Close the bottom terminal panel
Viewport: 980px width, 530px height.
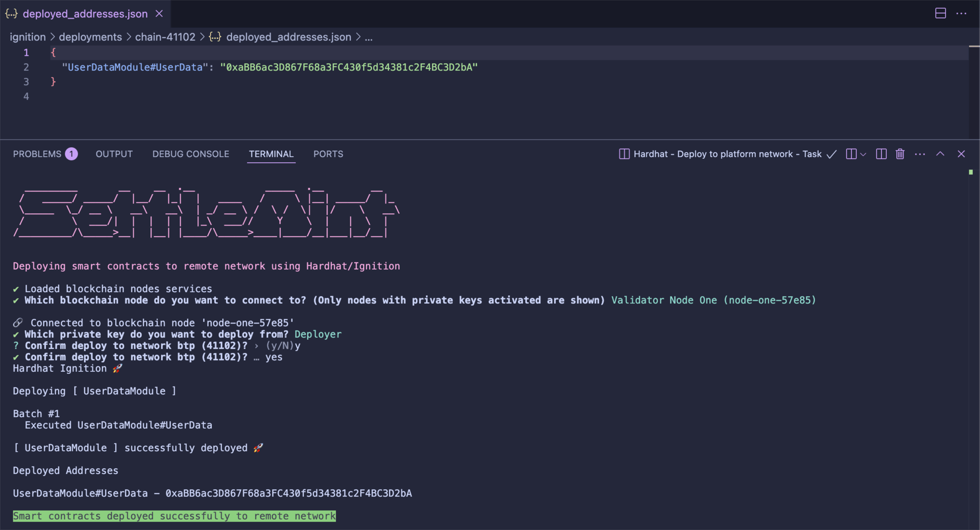[x=961, y=154]
